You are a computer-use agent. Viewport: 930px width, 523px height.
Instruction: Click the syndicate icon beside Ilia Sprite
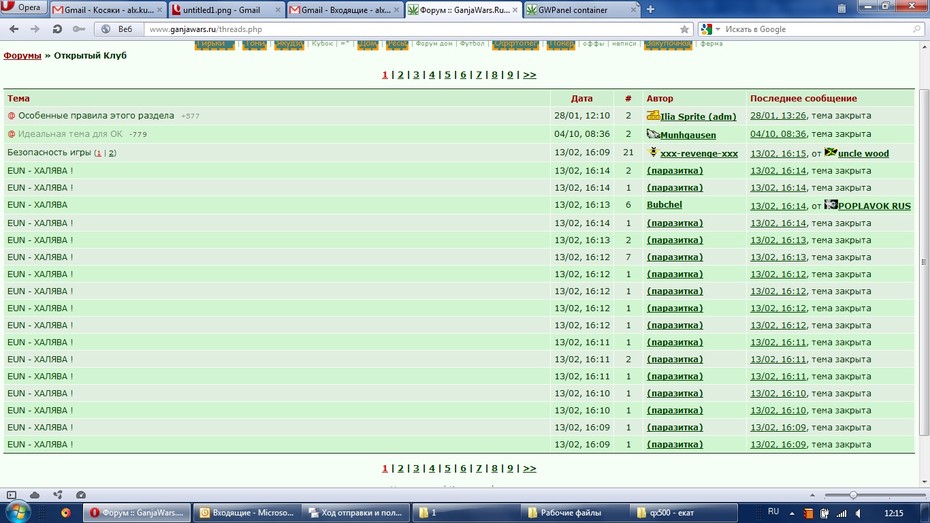point(653,115)
